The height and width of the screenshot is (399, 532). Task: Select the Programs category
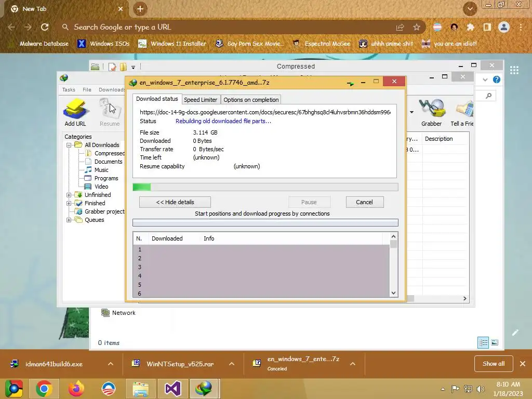(x=102, y=179)
